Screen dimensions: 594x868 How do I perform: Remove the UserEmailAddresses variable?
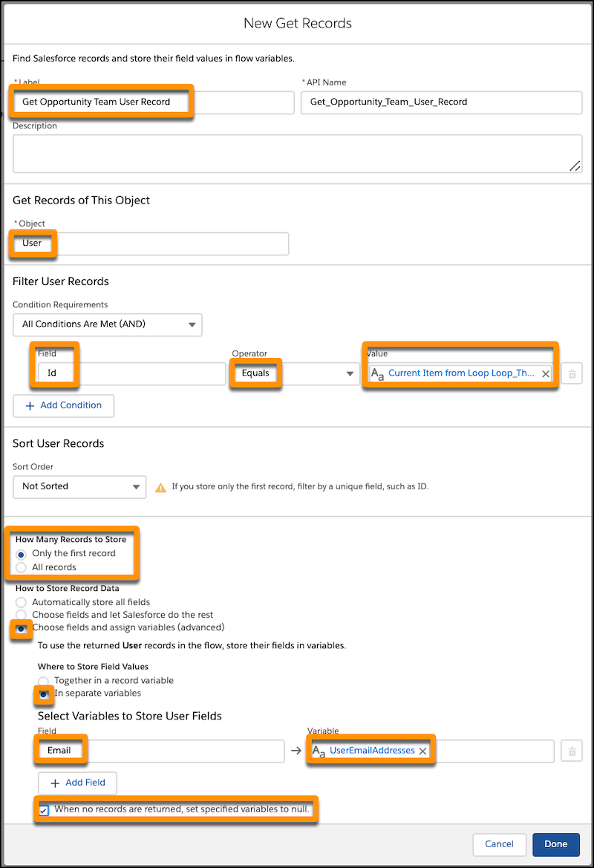pos(423,751)
